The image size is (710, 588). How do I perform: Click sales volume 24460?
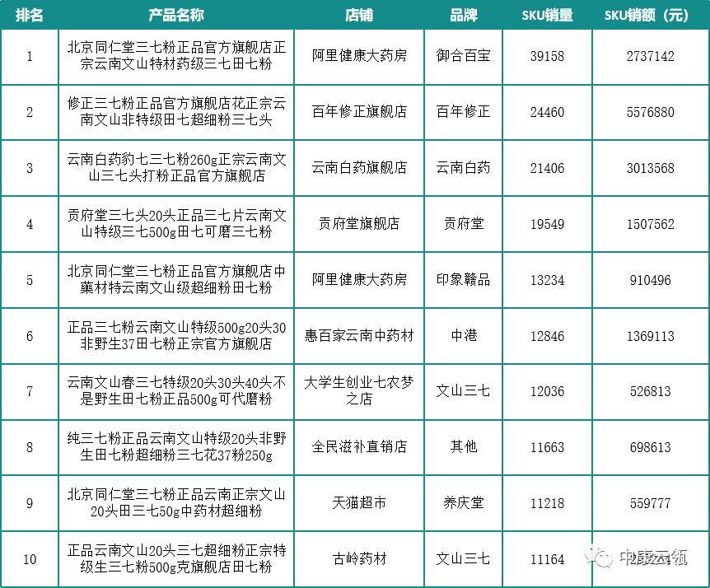coord(547,112)
